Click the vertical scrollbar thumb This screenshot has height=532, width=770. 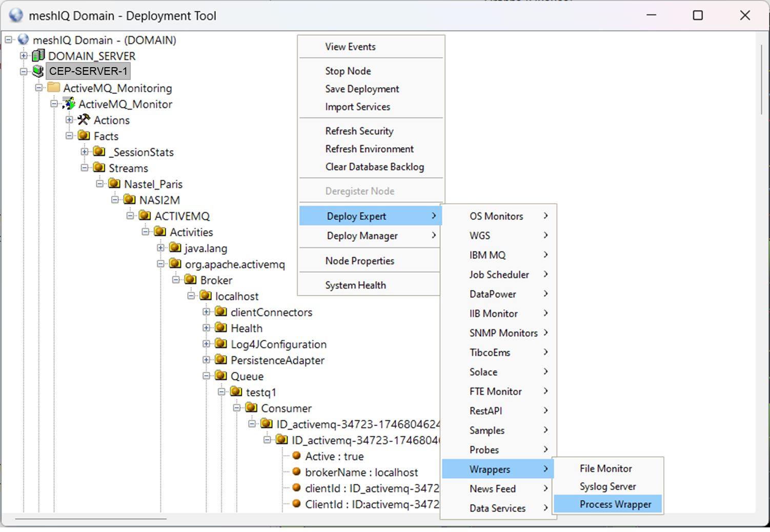click(x=762, y=79)
